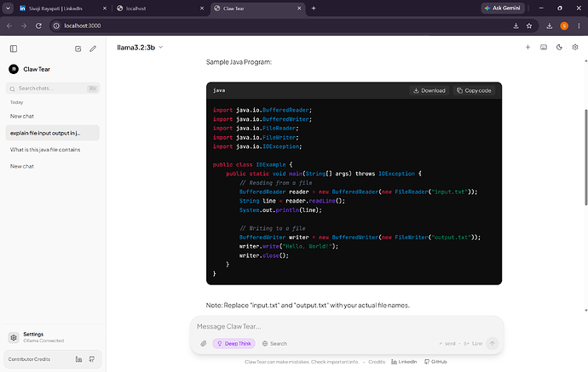Close the LinkedIn browser tab
Image resolution: width=588 pixels, height=372 pixels.
point(105,9)
